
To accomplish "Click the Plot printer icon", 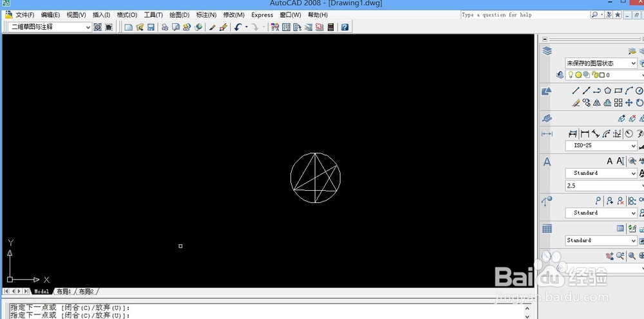I will pyautogui.click(x=165, y=27).
